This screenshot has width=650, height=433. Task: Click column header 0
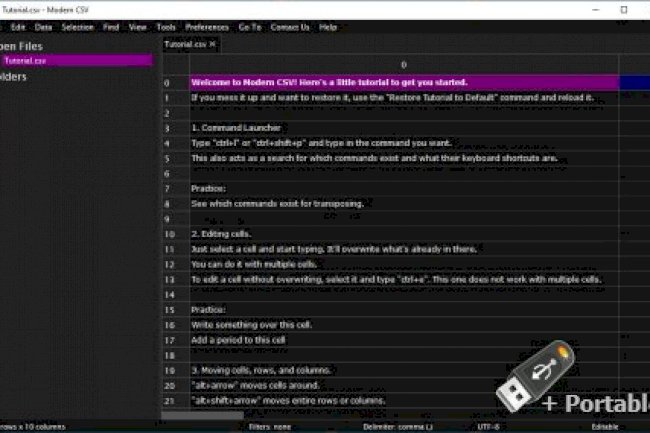point(404,65)
